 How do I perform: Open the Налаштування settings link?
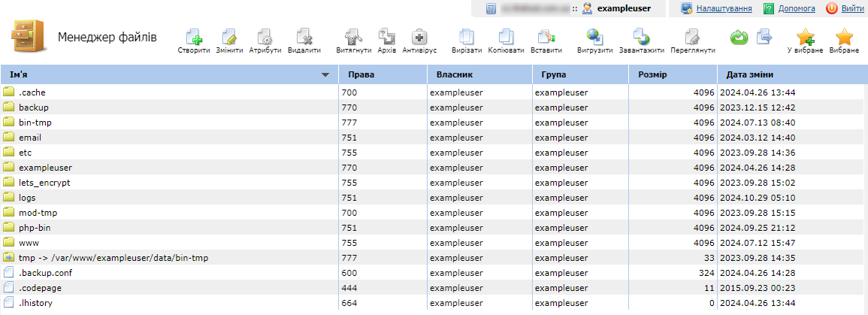point(724,8)
